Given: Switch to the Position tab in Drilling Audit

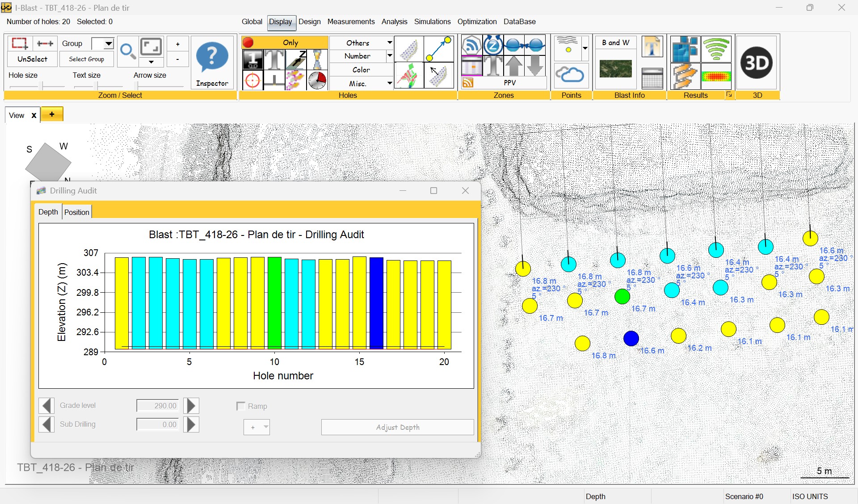Looking at the screenshot, I should coord(76,212).
